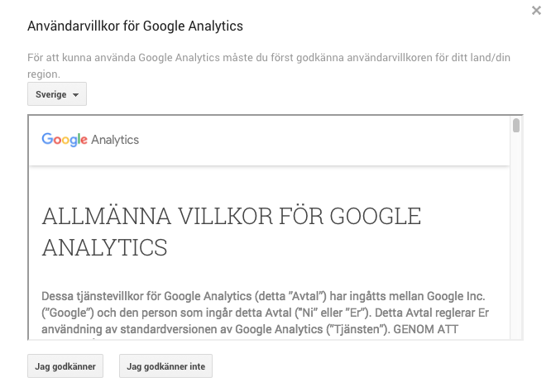This screenshot has height=392, width=551.
Task: Click the large "ANALYTICS" heading word
Action: 104,246
